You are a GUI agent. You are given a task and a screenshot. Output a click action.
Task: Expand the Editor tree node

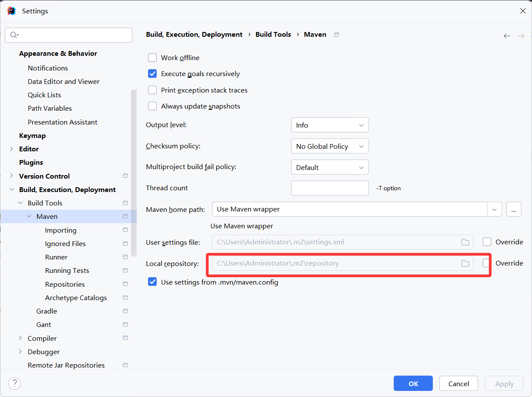point(12,149)
